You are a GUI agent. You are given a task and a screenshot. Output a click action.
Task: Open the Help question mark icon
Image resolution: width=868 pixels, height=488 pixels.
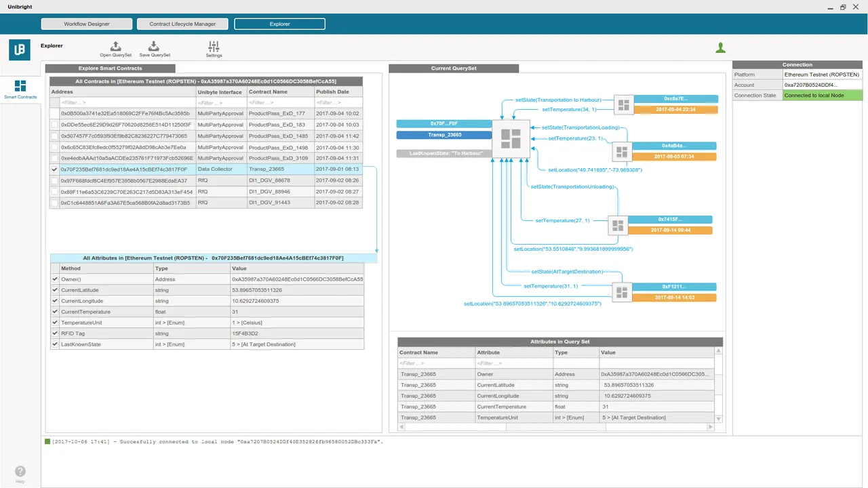tap(20, 471)
